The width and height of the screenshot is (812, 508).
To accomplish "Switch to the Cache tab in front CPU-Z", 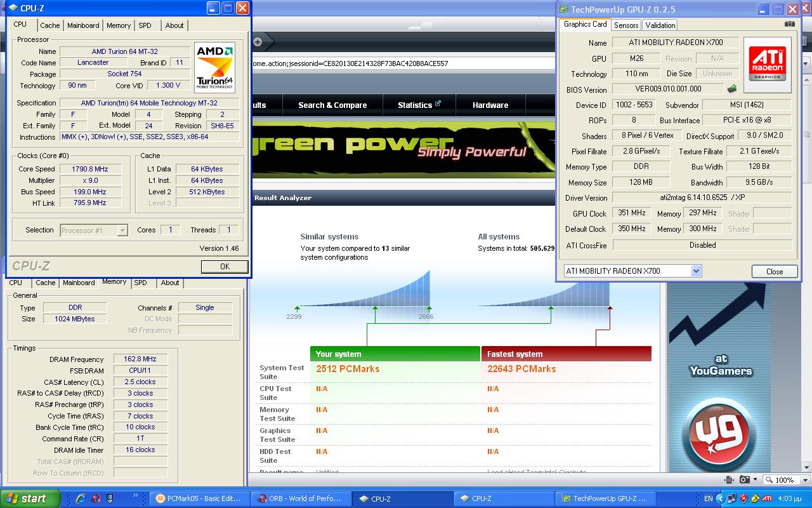I will pos(50,25).
